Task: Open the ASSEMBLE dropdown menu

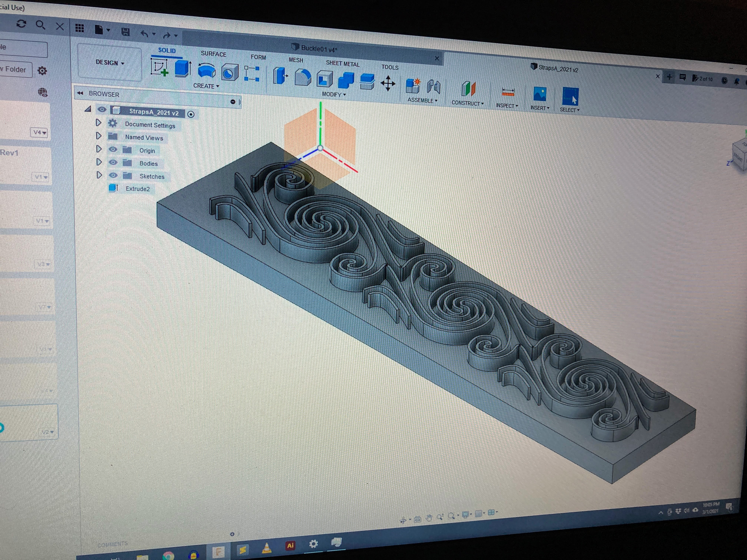Action: 422,100
